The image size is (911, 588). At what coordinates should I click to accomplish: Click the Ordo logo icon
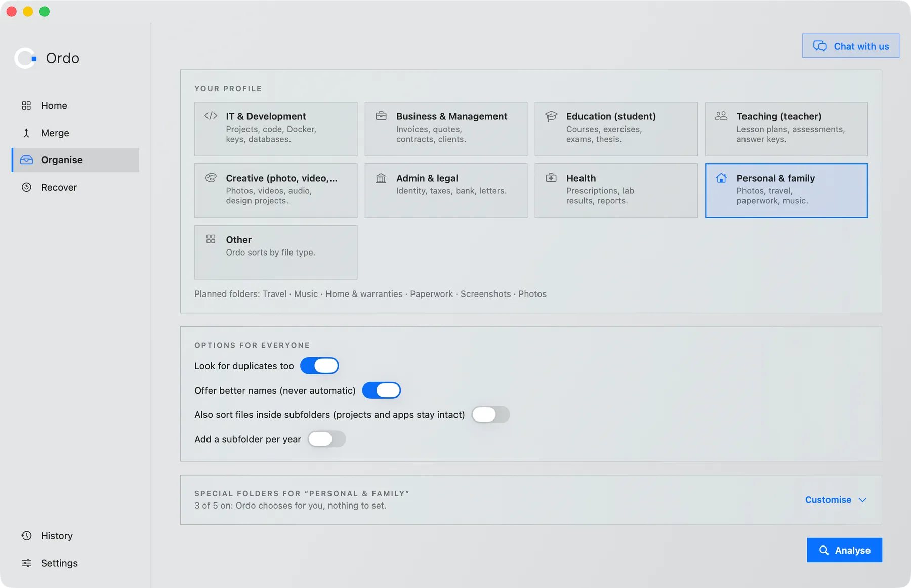click(25, 58)
